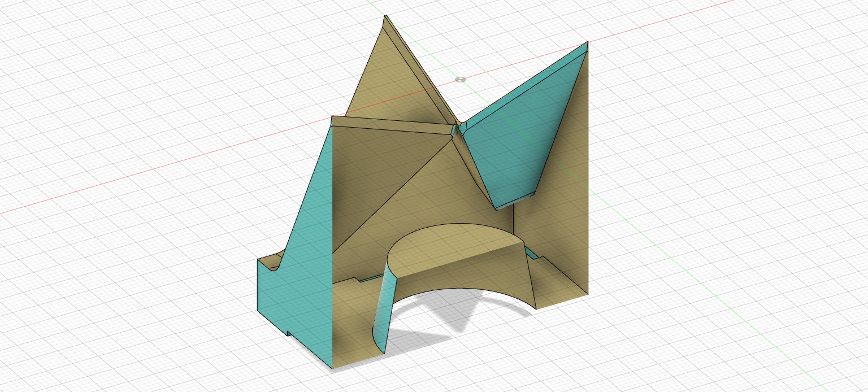The height and width of the screenshot is (392, 868).
Task: Click the top-right peak vertex of the model
Action: click(588, 42)
